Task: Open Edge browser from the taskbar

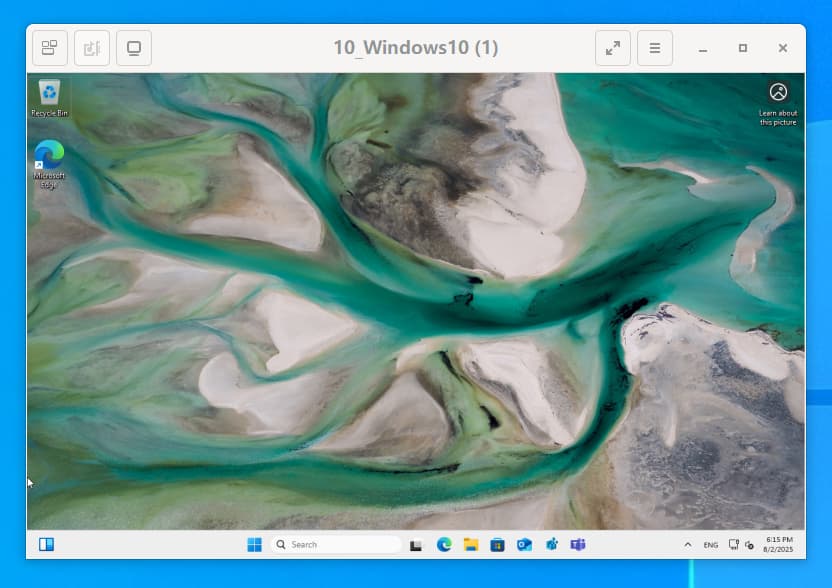Action: [x=444, y=545]
